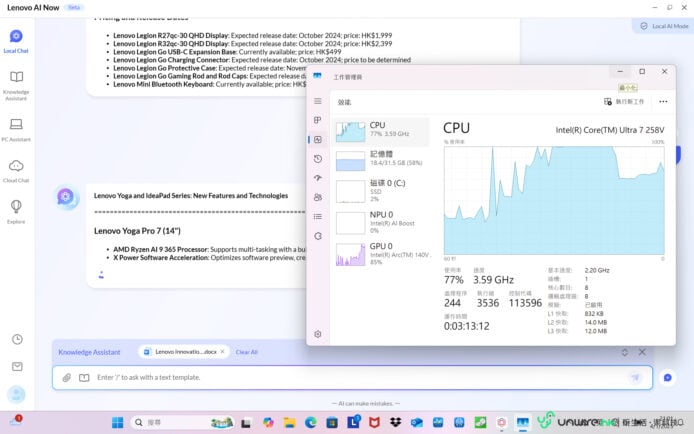The width and height of the screenshot is (694, 434).
Task: Open Dropbox from the taskbar
Action: pos(395,422)
